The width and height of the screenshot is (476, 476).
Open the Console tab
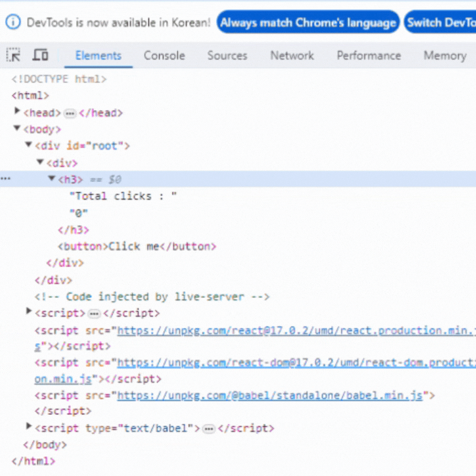(x=164, y=56)
